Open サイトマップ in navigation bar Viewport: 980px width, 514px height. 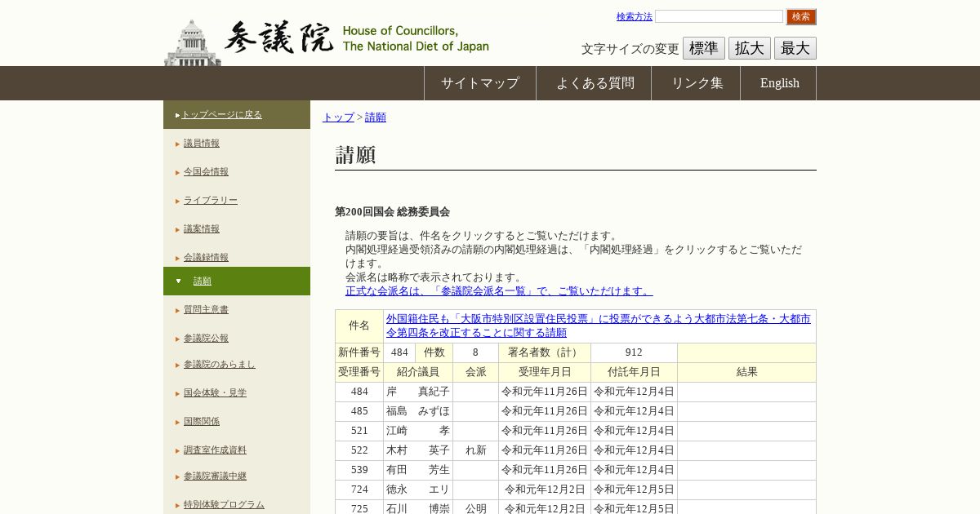[479, 83]
